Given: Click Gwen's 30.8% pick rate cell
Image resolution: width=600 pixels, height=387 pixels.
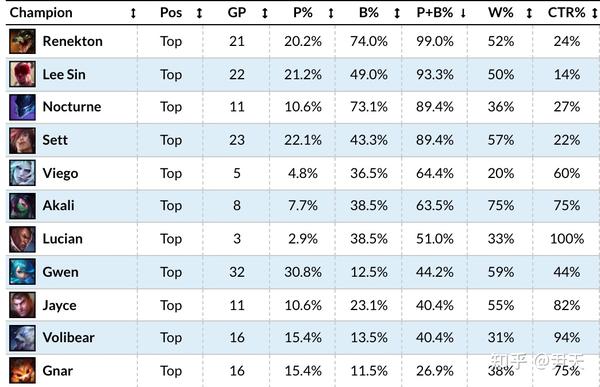Looking at the screenshot, I should [x=303, y=272].
